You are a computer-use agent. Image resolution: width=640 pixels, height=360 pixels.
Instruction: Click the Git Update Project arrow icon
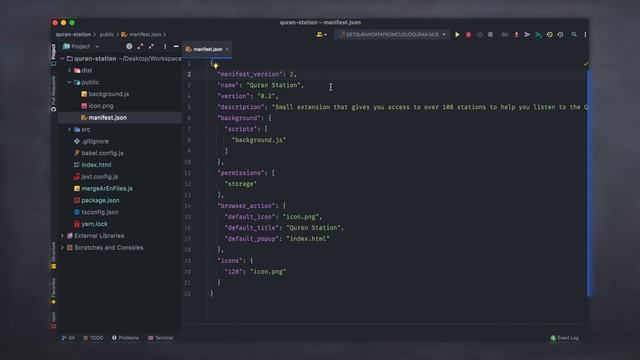pyautogui.click(x=516, y=35)
